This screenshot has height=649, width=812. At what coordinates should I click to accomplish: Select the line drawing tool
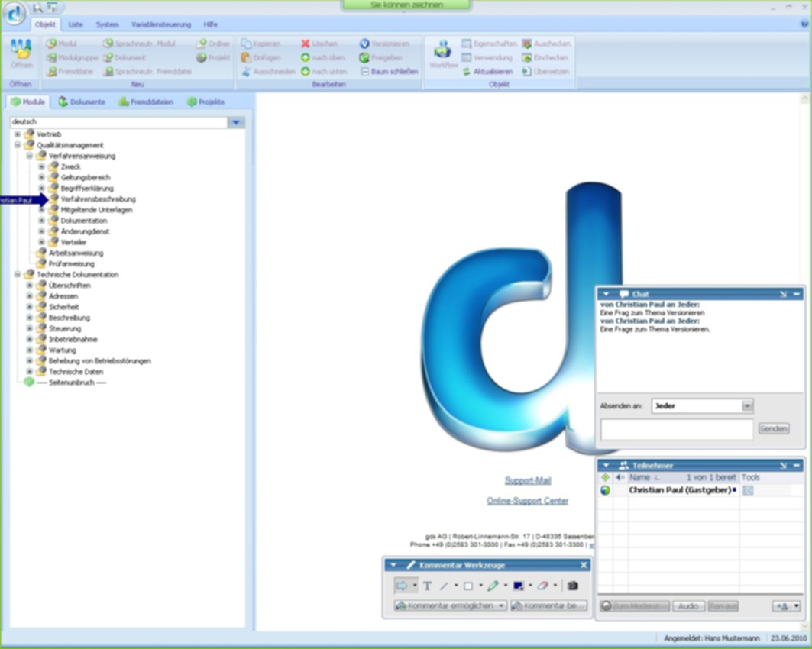tap(445, 586)
